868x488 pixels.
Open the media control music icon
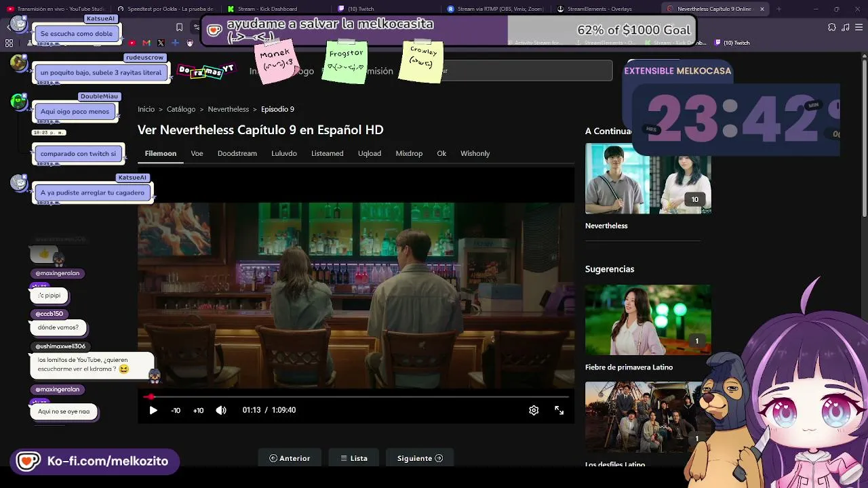846,27
